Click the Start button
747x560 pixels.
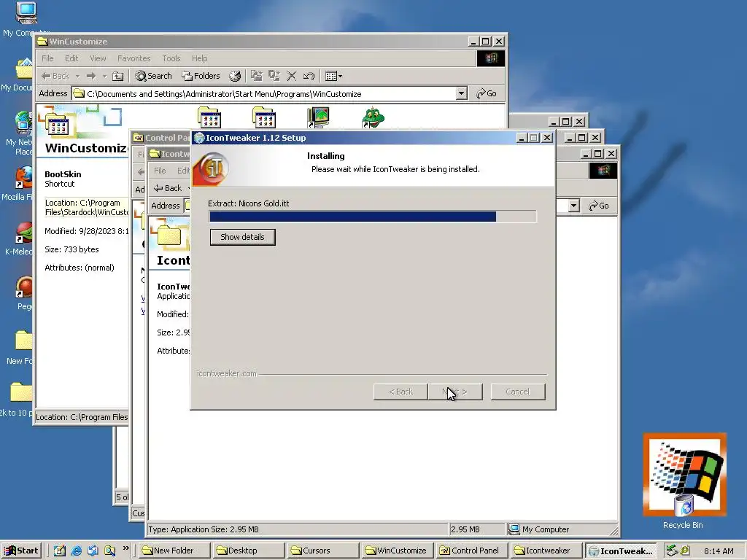tap(21, 551)
